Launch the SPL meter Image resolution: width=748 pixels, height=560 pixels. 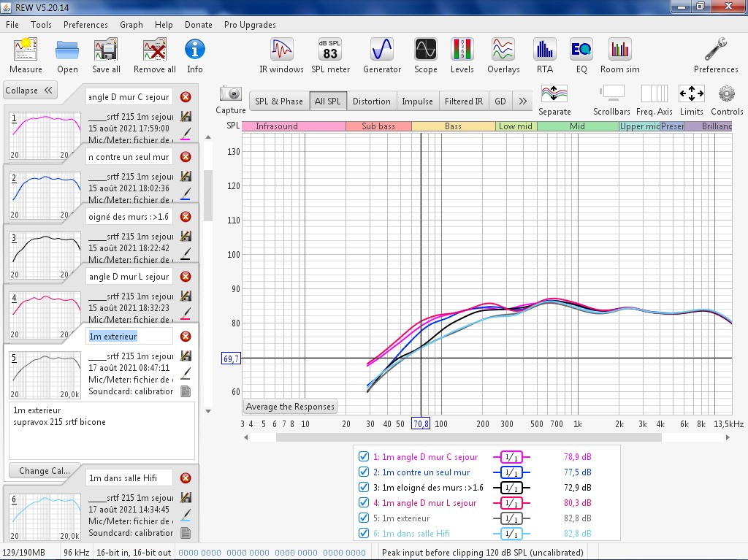tap(330, 55)
